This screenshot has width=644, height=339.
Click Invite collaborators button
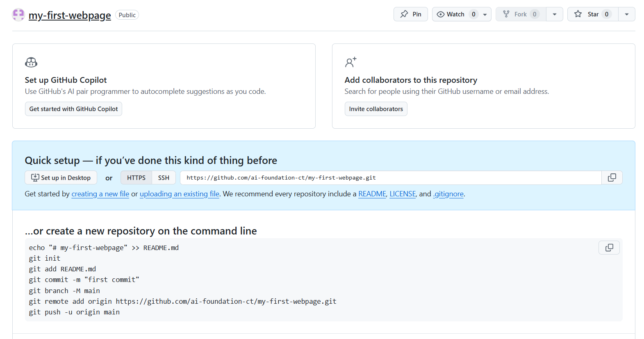point(376,109)
